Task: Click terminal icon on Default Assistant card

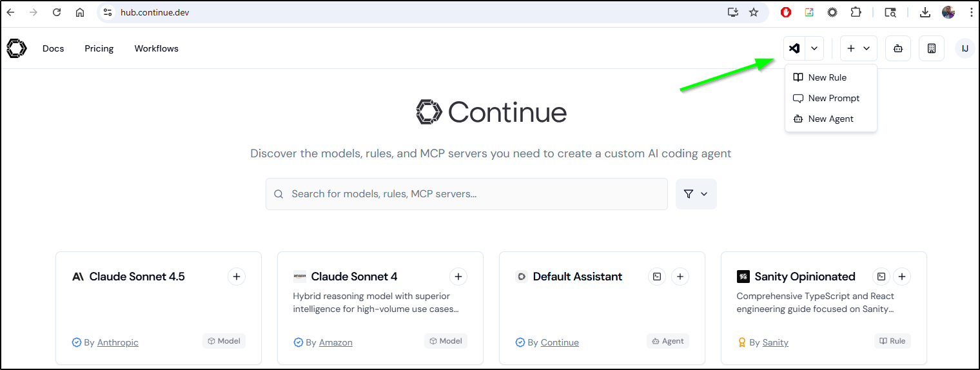Action: tap(657, 277)
